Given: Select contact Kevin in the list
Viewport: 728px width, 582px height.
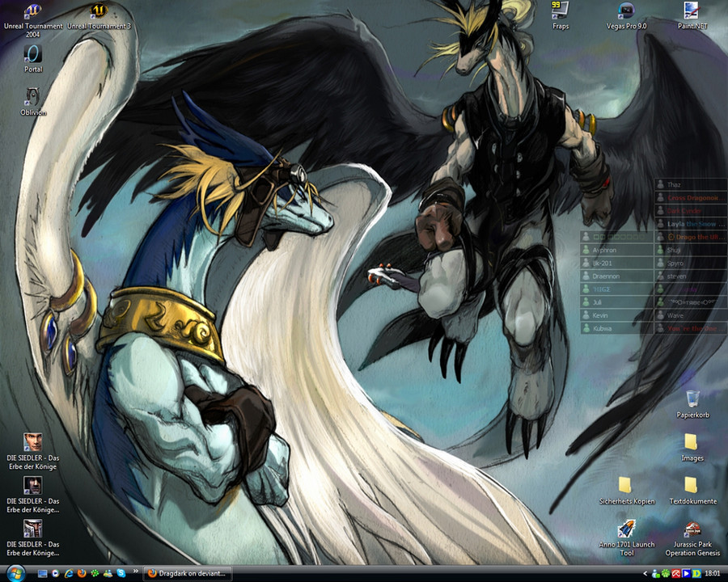Looking at the screenshot, I should click(x=616, y=315).
